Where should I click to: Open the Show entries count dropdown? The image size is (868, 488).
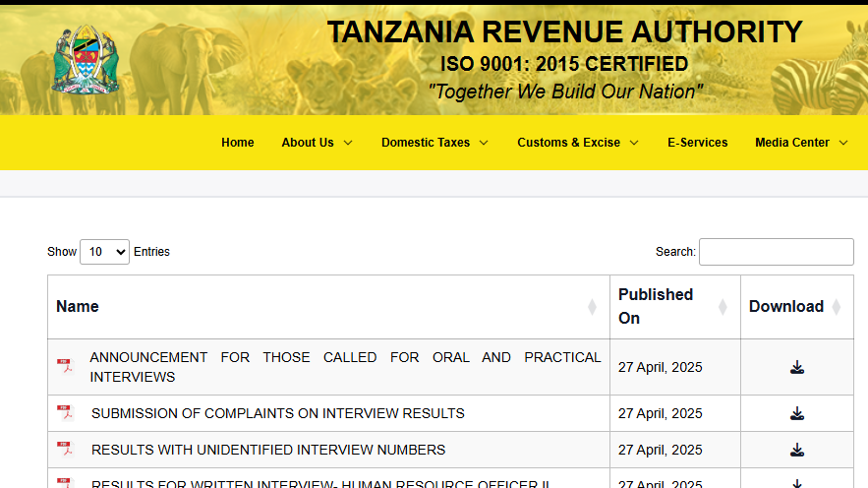(104, 252)
